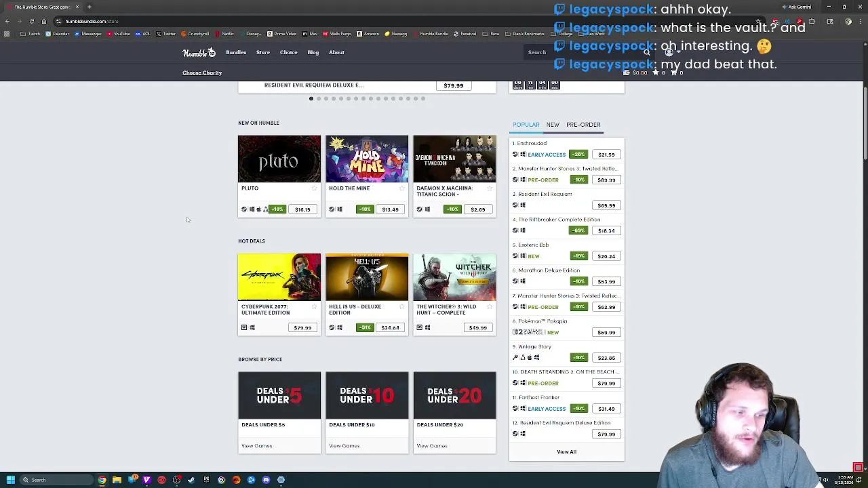Open View Games under Deals Under $20
Screen dimensions: 868x488
coord(432,446)
